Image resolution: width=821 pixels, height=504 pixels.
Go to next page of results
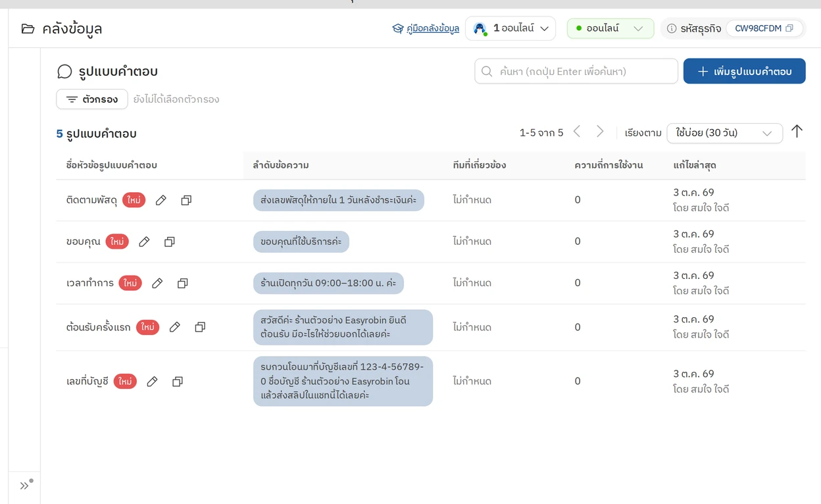(600, 132)
